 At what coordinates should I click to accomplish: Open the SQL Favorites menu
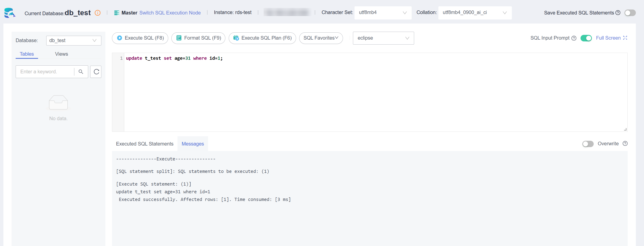click(x=321, y=38)
